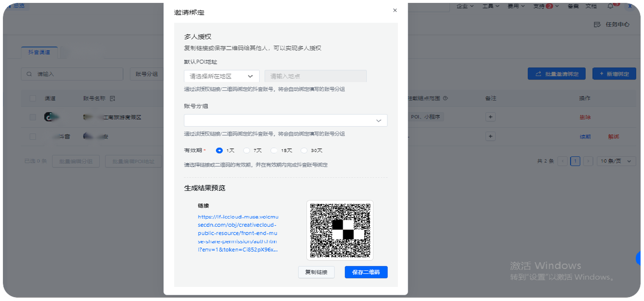Expand the 账号分组 dropdown in dialog
The height and width of the screenshot is (301, 644).
click(285, 121)
